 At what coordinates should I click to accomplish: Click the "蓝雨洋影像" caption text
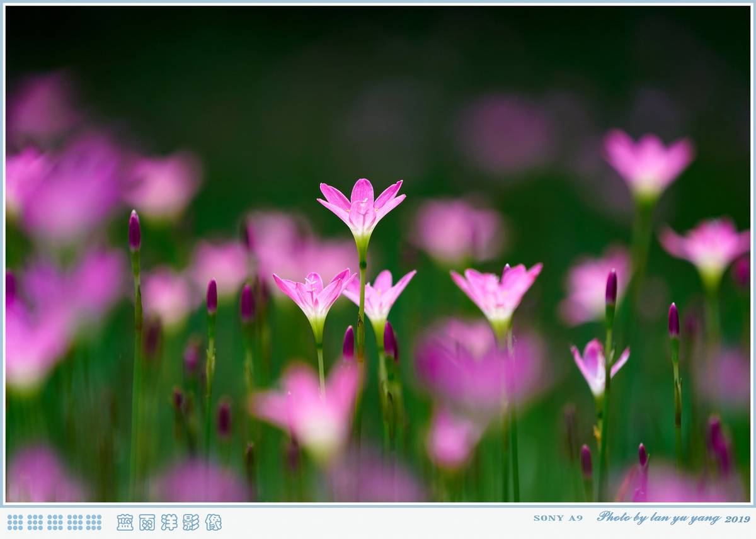pos(169,522)
